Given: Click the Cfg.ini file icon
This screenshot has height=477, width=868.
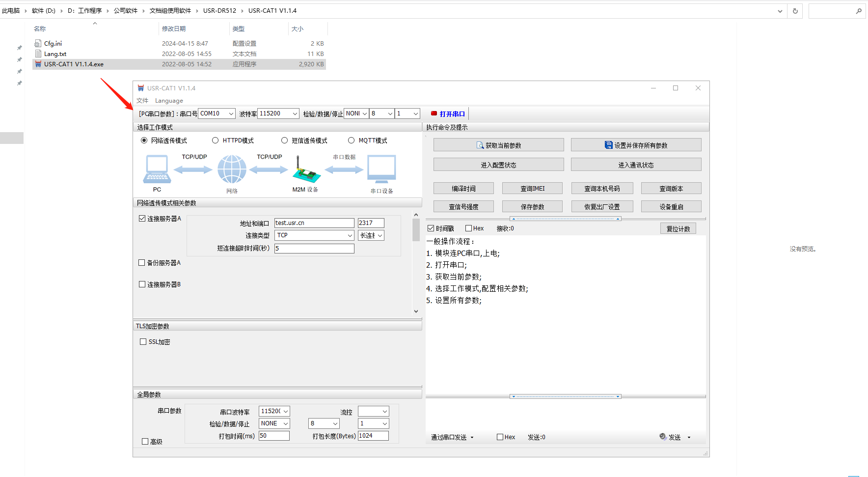Looking at the screenshot, I should coord(38,44).
